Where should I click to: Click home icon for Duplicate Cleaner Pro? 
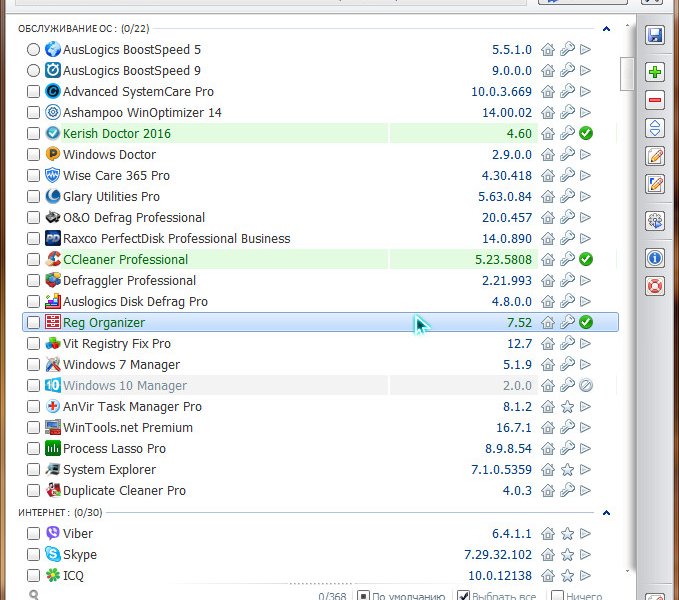[x=548, y=490]
